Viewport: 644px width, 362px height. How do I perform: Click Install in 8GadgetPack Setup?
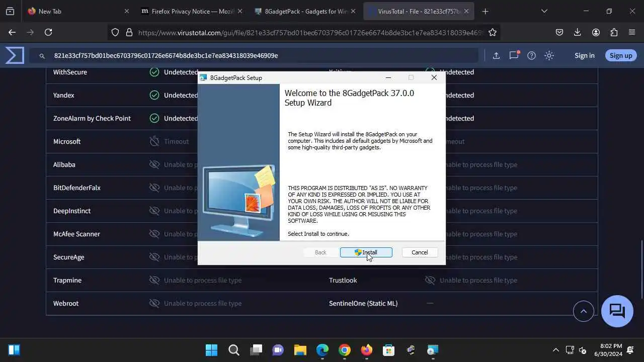click(366, 252)
